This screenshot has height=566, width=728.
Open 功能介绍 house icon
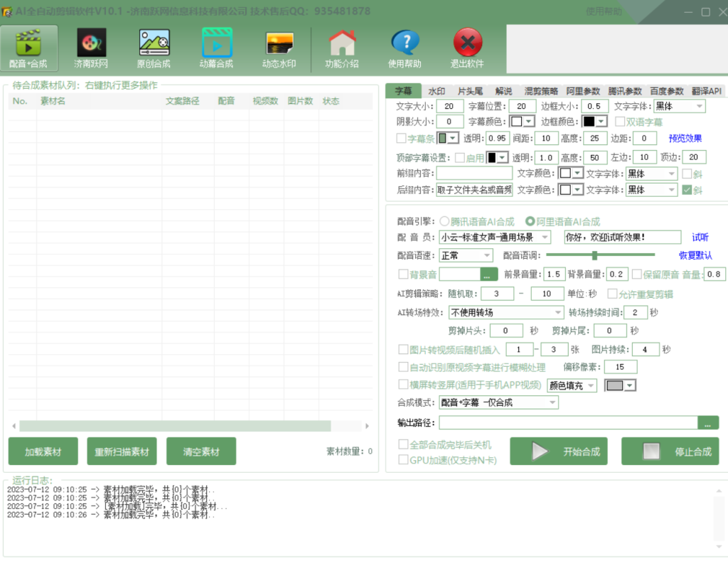342,44
